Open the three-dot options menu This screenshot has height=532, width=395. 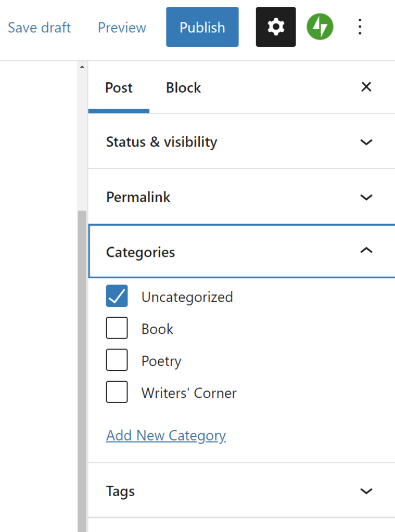(360, 27)
